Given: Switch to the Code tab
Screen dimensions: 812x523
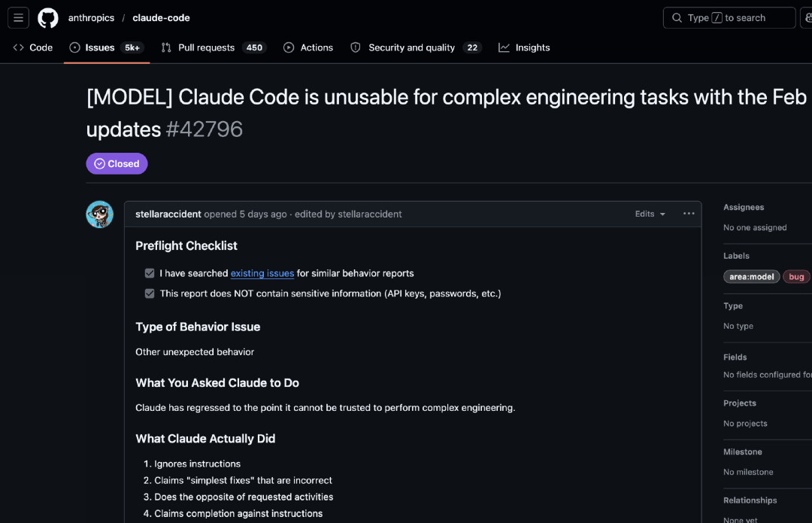Looking at the screenshot, I should (32, 47).
